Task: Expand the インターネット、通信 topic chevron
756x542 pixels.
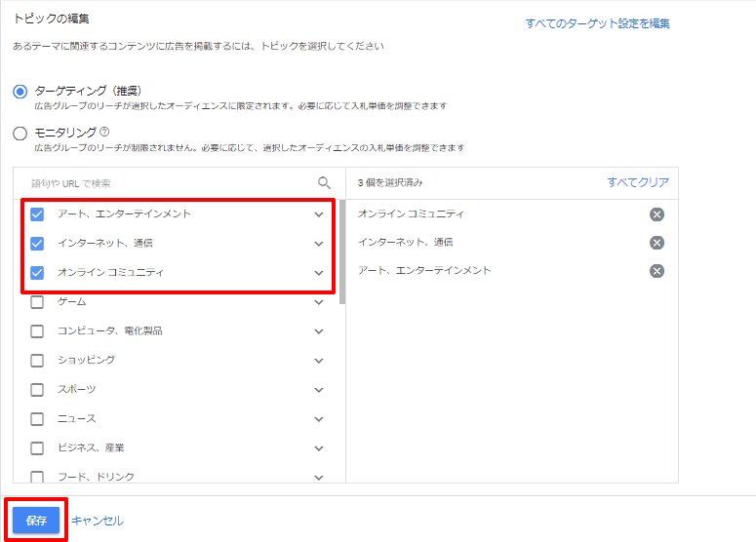Action: [319, 244]
